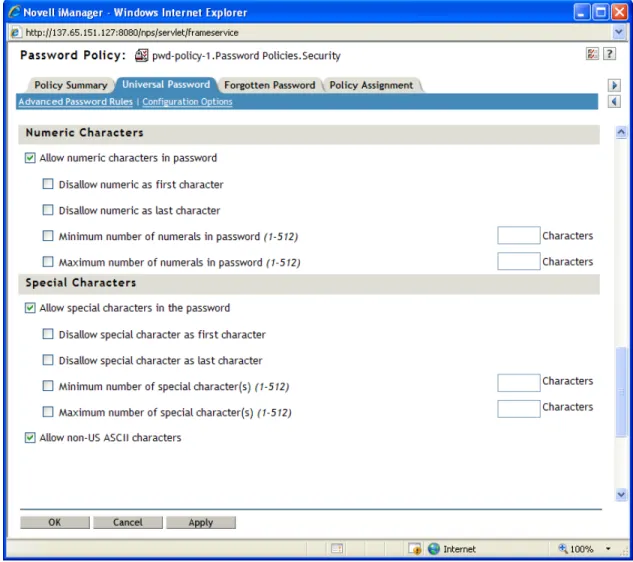Focus the maximum special characters field
The height and width of the screenshot is (562, 633).
click(x=519, y=409)
